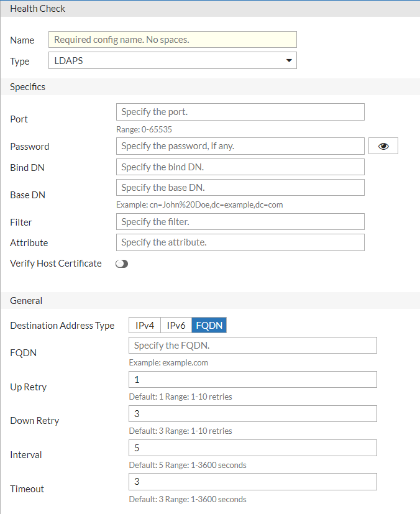Select IPv6 destination address type
The image size is (420, 514).
pos(176,325)
